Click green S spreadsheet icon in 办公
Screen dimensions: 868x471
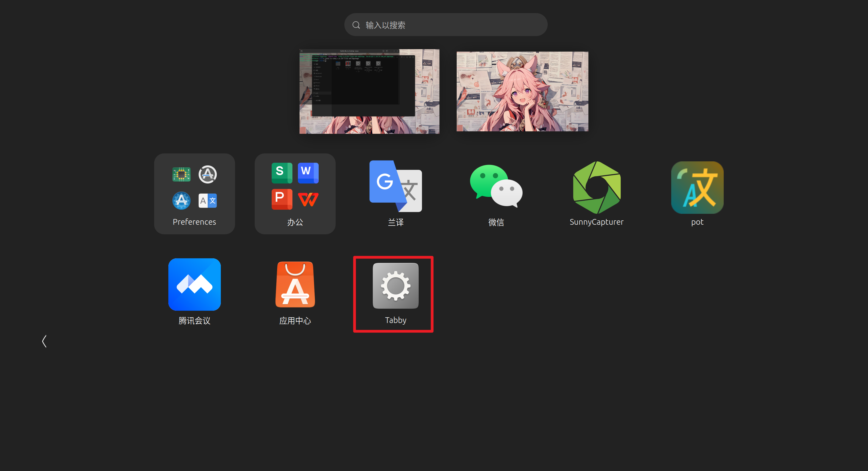coord(282,173)
